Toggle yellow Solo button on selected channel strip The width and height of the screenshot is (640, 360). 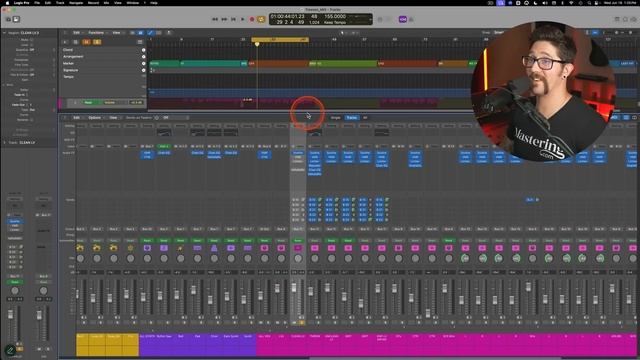pyautogui.click(x=302, y=322)
